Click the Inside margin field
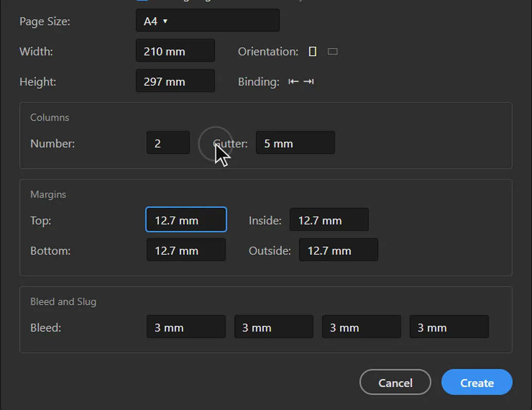532x410 pixels. coord(329,220)
